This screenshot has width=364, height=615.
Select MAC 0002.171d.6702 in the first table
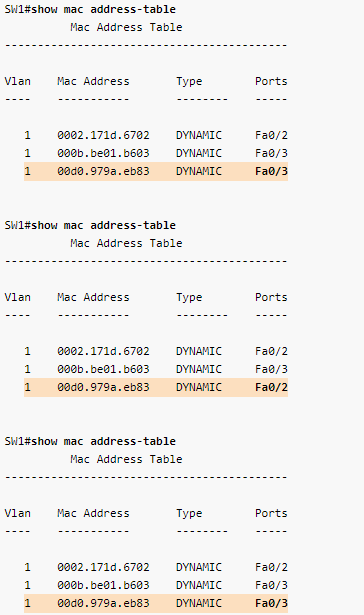103,135
